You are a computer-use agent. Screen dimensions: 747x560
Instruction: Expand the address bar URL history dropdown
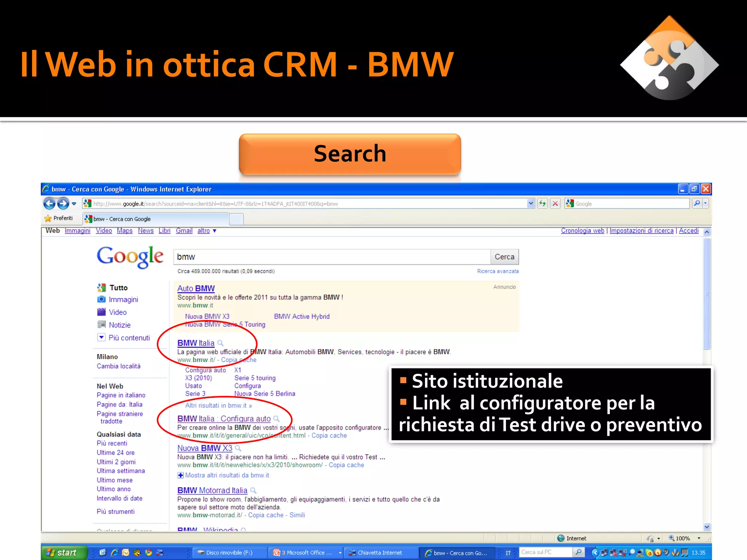(x=531, y=203)
